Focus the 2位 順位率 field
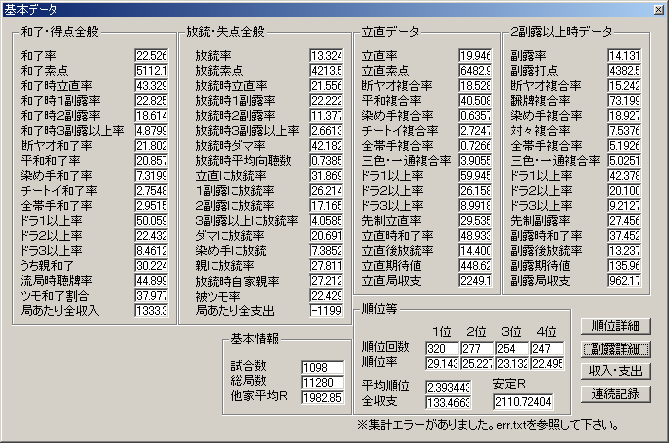The height and width of the screenshot is (443, 669). click(479, 362)
